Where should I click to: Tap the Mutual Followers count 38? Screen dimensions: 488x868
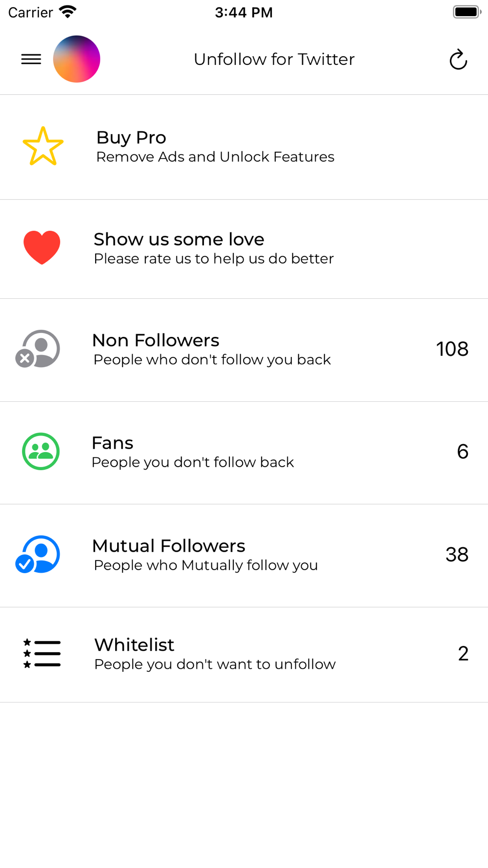coord(457,555)
